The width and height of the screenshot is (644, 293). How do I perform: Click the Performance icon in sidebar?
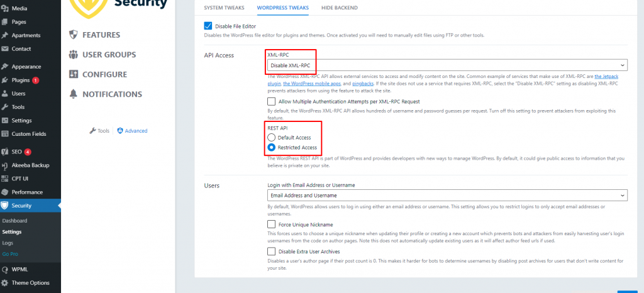pos(5,192)
